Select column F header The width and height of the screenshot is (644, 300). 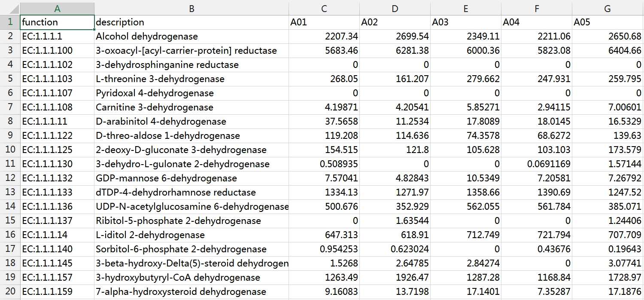[537, 9]
